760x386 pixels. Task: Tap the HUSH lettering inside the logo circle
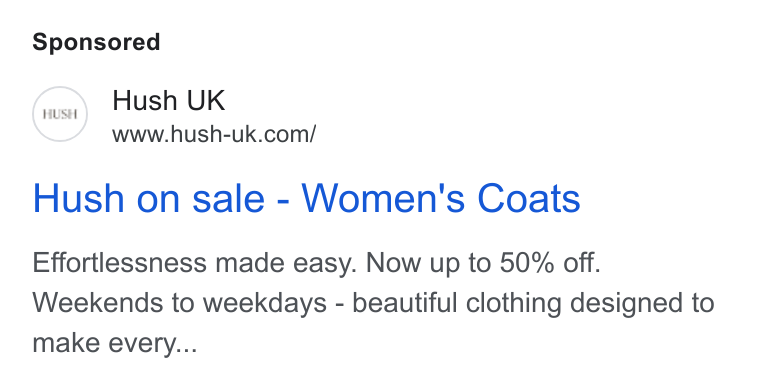click(60, 114)
